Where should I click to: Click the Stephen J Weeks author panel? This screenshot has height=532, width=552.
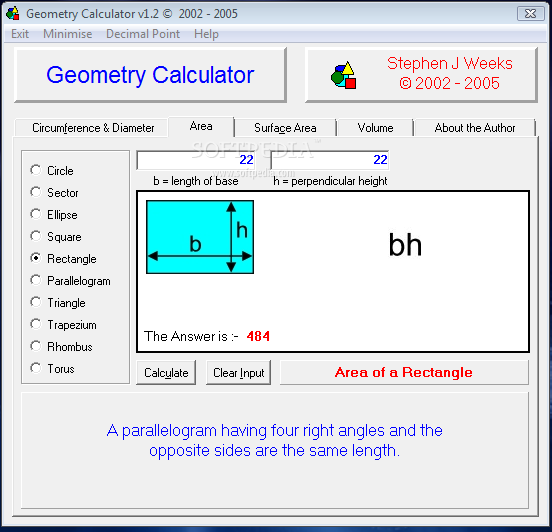pos(421,75)
